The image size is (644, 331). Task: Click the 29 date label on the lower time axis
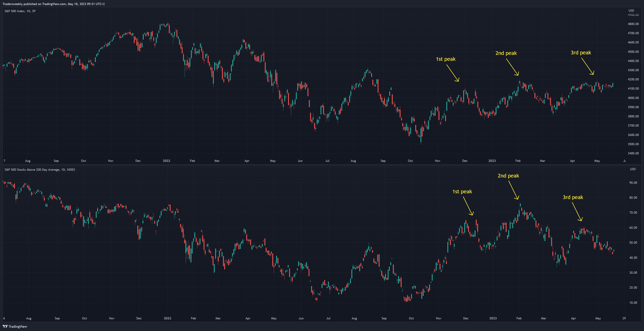click(624, 318)
